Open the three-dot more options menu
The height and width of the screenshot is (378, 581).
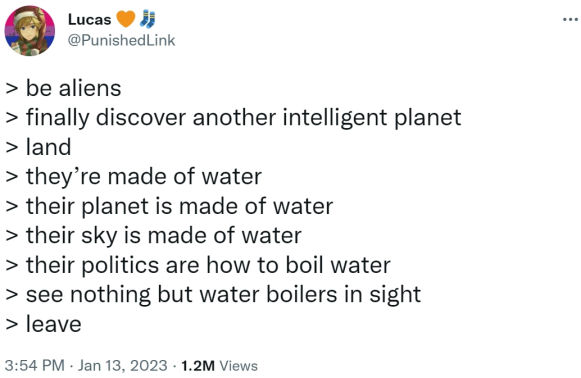coord(571,19)
